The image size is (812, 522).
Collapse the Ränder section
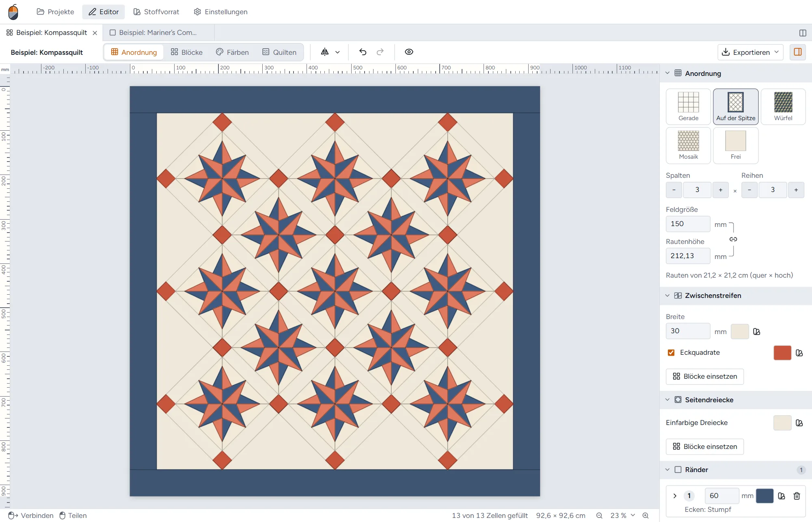[667, 470]
